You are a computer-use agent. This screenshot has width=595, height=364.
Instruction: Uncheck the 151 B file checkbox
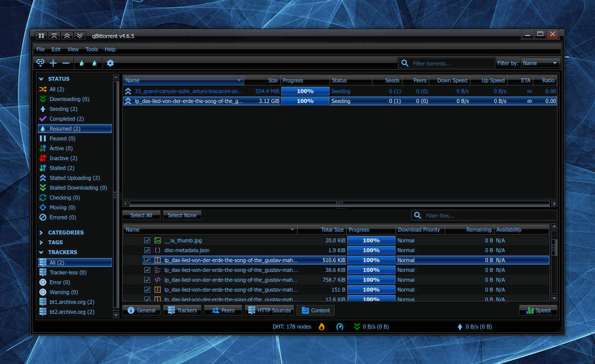pyautogui.click(x=147, y=290)
